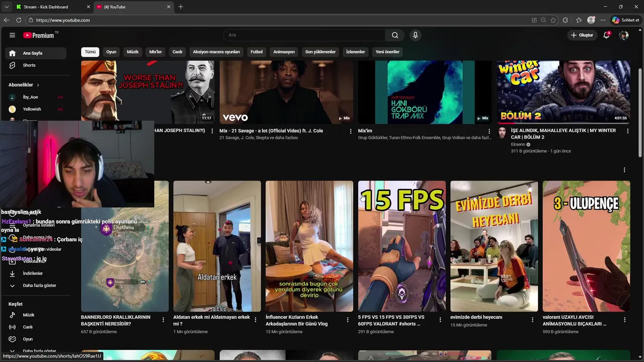The image size is (644, 362).
Task: Select the Oyun filter chip
Action: pos(111,52)
